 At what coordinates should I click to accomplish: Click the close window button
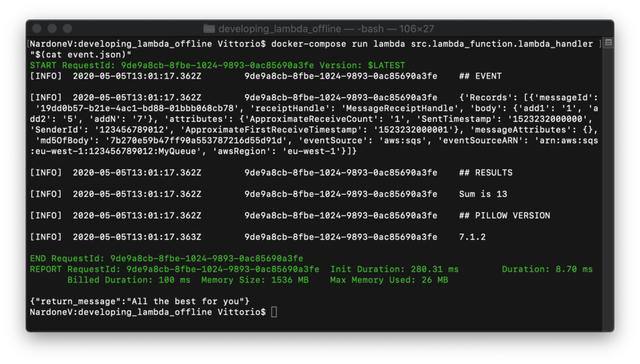coord(37,29)
